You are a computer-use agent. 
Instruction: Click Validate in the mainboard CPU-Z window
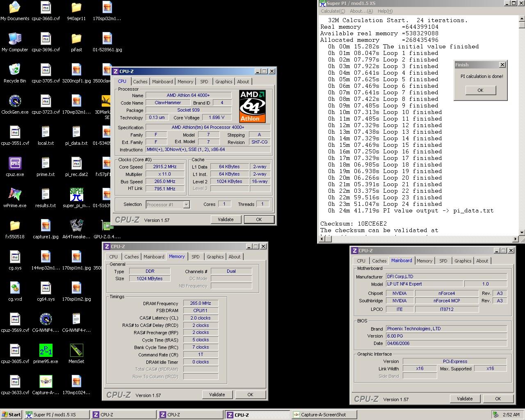465,399
